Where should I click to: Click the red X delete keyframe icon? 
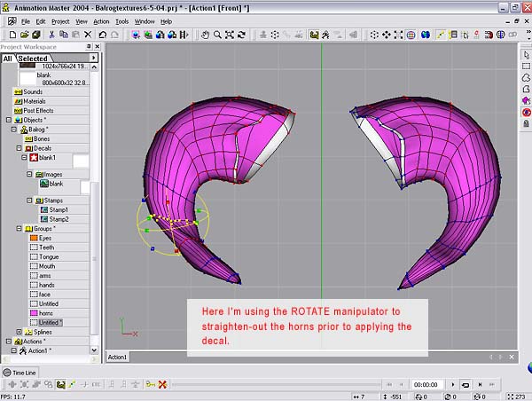click(162, 384)
